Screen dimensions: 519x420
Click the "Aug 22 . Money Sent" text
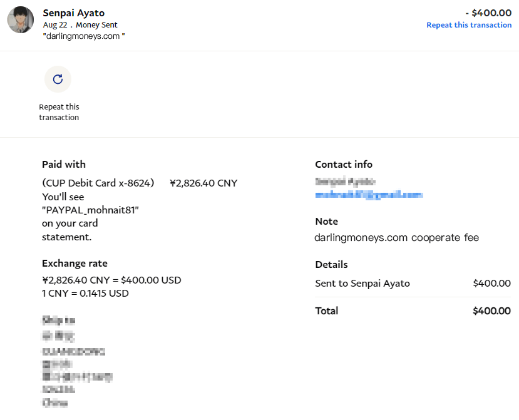coord(80,25)
